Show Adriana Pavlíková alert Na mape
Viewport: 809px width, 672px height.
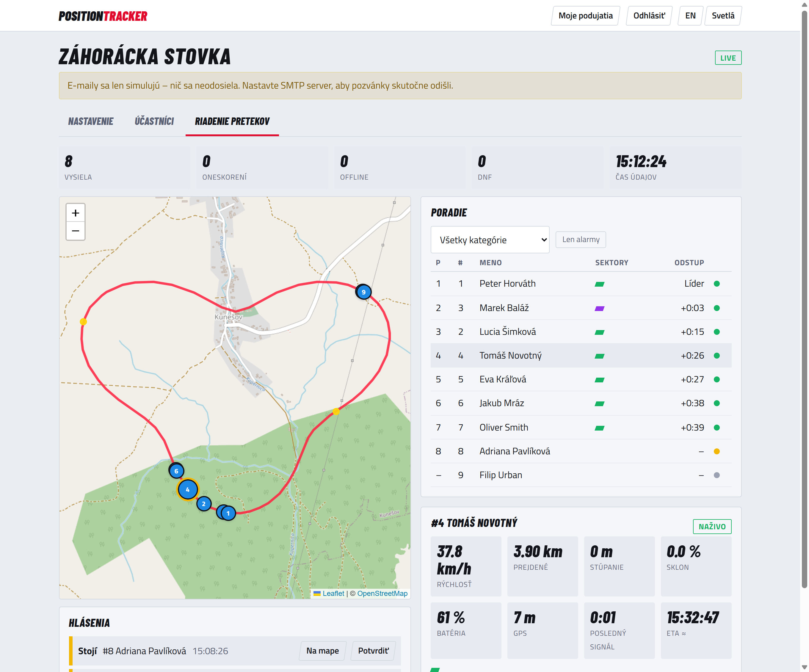(x=322, y=651)
